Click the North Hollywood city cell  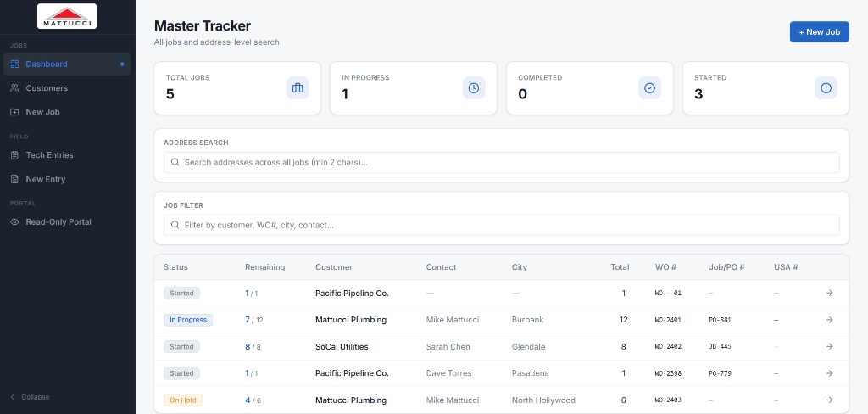pyautogui.click(x=543, y=400)
